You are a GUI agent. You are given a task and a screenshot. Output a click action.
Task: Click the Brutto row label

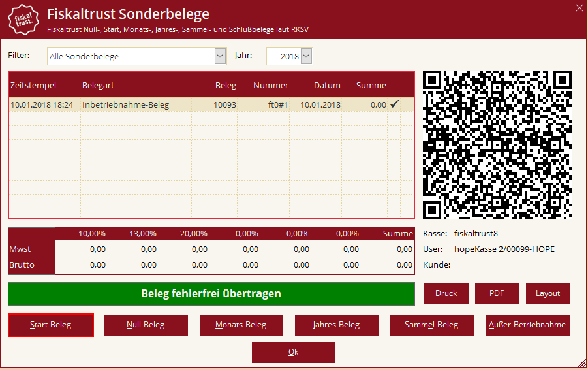[x=22, y=265]
